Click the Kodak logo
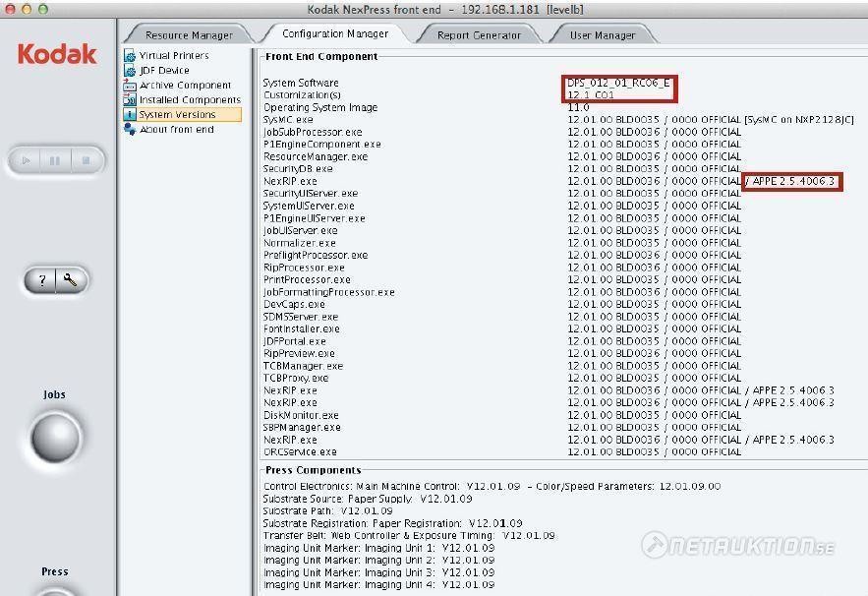The height and width of the screenshot is (596, 868). click(x=57, y=54)
